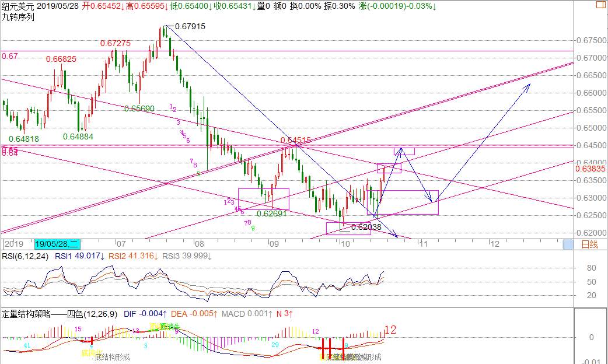Click the 07 month marker on the time axis

(121, 244)
